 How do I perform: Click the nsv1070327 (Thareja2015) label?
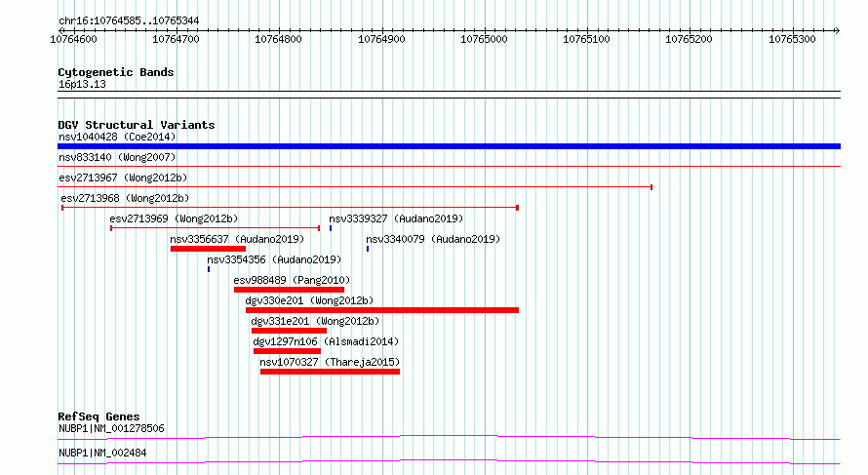coord(330,362)
